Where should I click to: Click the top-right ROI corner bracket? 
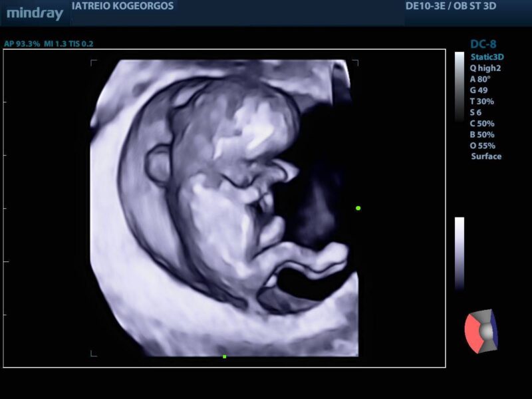point(355,63)
